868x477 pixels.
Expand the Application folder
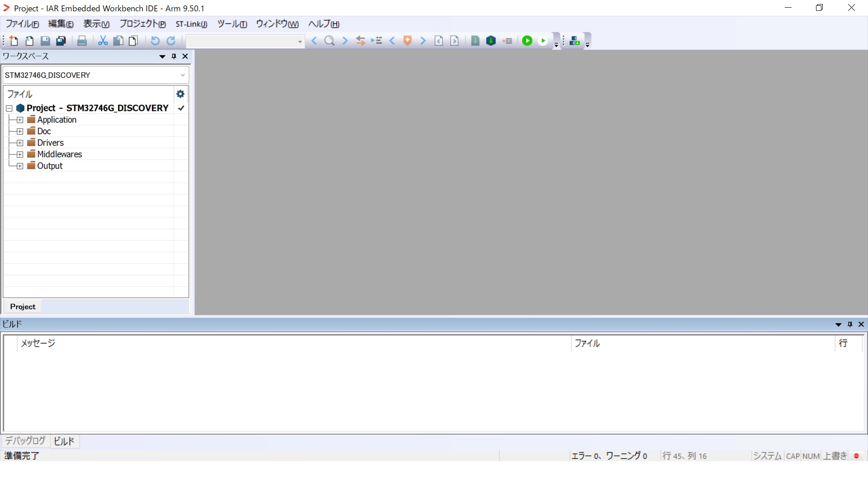tap(20, 120)
